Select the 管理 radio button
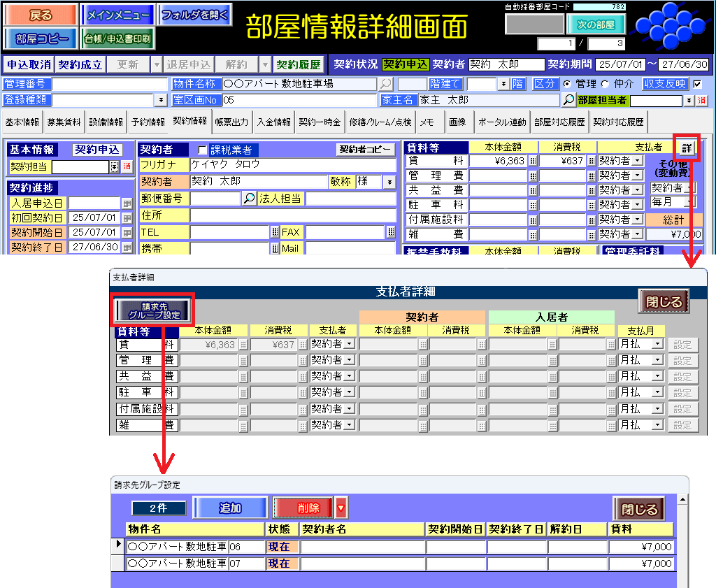 568,84
